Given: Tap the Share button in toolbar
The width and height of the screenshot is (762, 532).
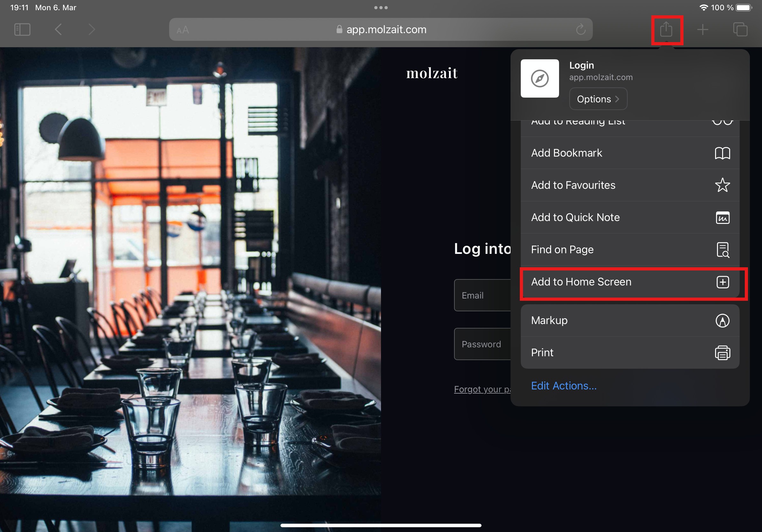Looking at the screenshot, I should point(666,29).
